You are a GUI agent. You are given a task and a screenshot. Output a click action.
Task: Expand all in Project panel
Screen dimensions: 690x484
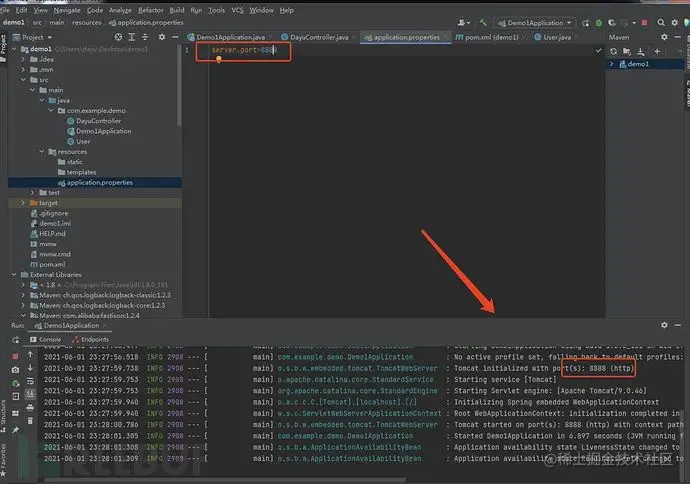(132, 37)
